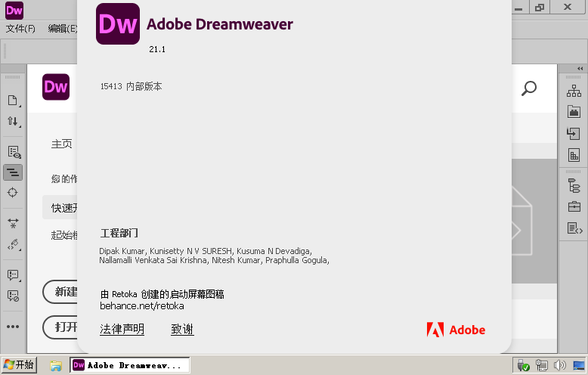Open the site hierarchy files panel icon
This screenshot has height=375, width=588.
click(x=574, y=91)
